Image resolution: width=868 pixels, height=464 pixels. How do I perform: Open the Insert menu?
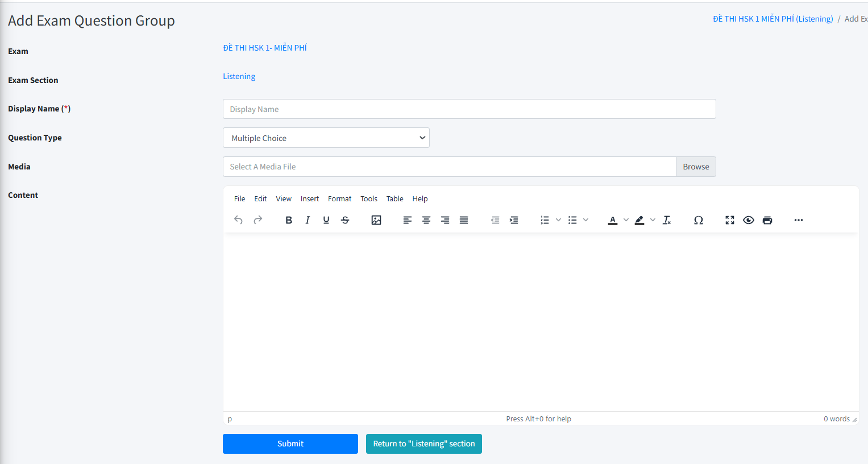(310, 199)
